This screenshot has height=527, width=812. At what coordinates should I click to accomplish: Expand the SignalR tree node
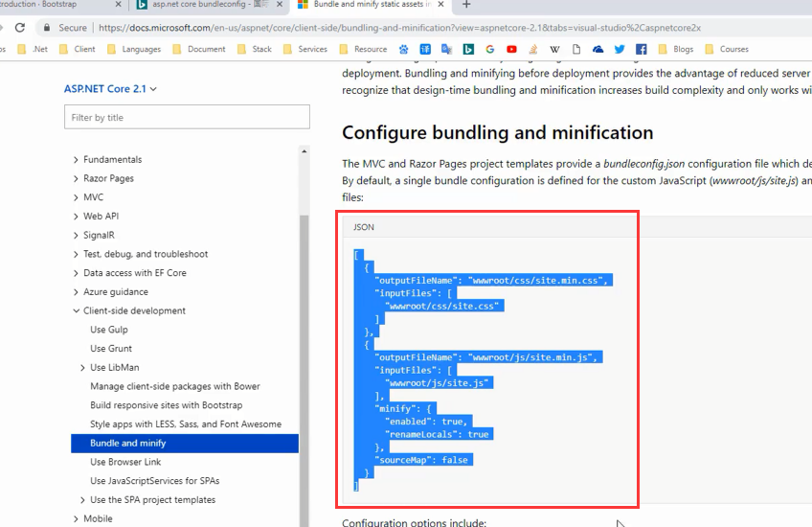coord(76,236)
